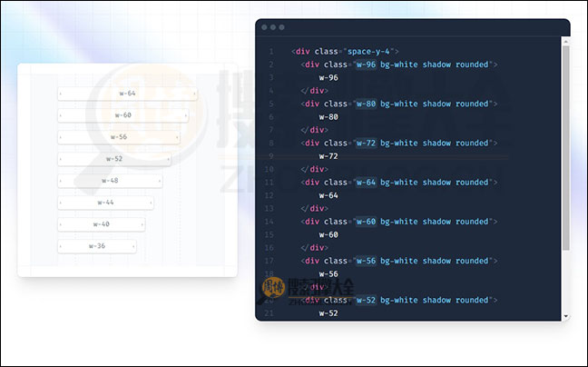Click line number 14 in code gutter
Viewport: 588px width, 367px height.
point(269,222)
